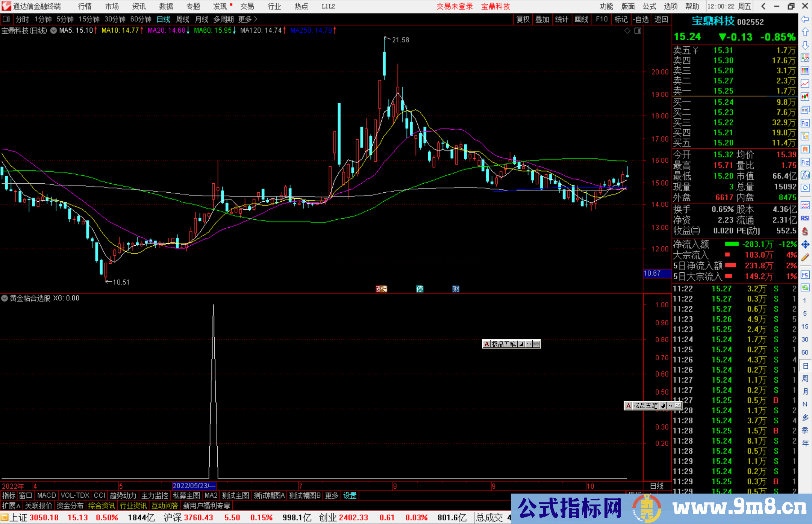Viewport: 812px width, 524px height.
Task: Open the 多周期 multi-period dropdown
Action: coord(223,19)
